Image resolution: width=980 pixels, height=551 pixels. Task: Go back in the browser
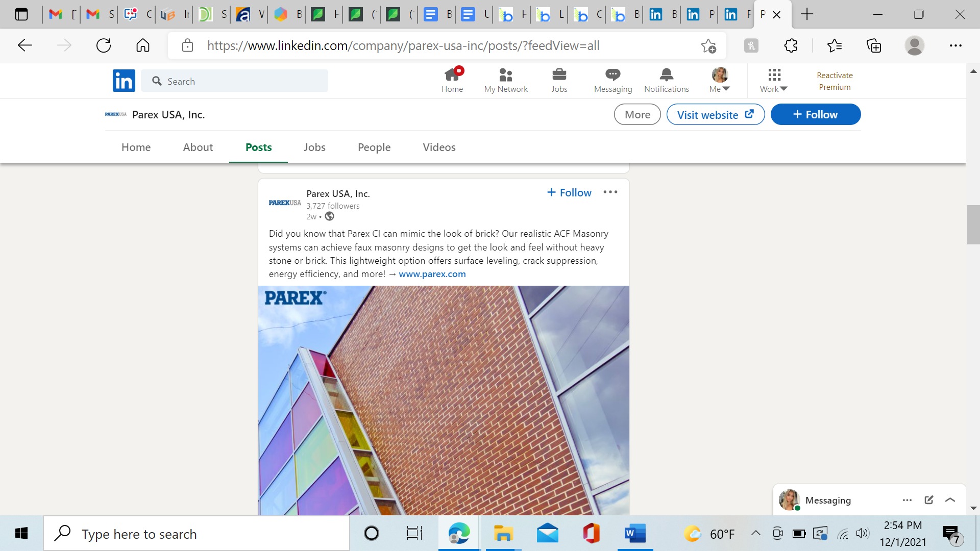(24, 45)
